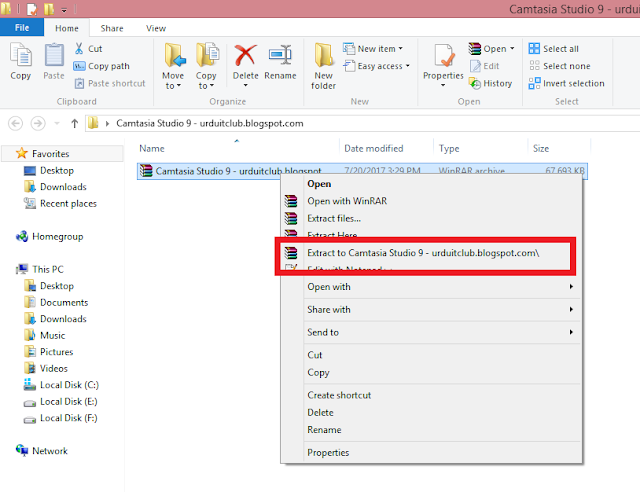
Task: Click the Paste clipboard icon
Action: 54,55
